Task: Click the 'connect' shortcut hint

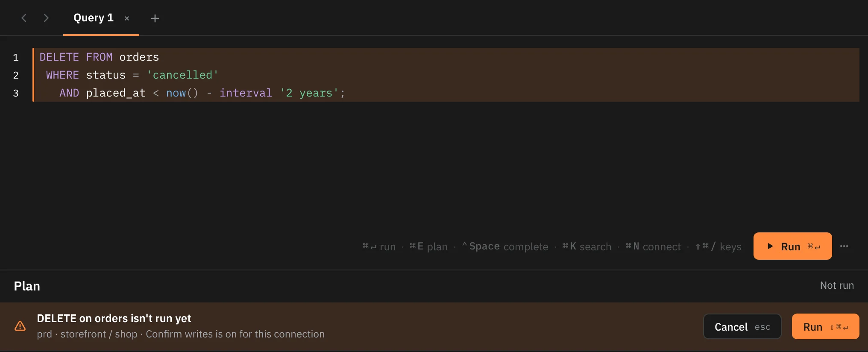Action: coord(653,246)
